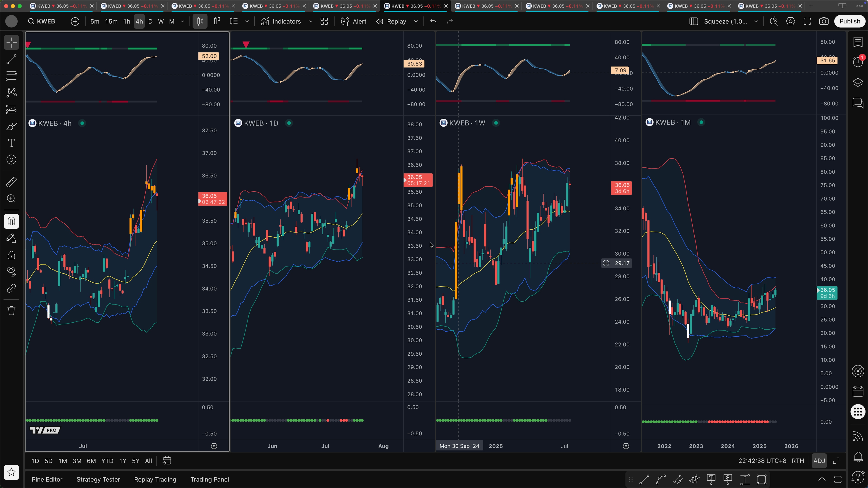Click the link drawings icon
The image size is (868, 488).
(x=12, y=288)
